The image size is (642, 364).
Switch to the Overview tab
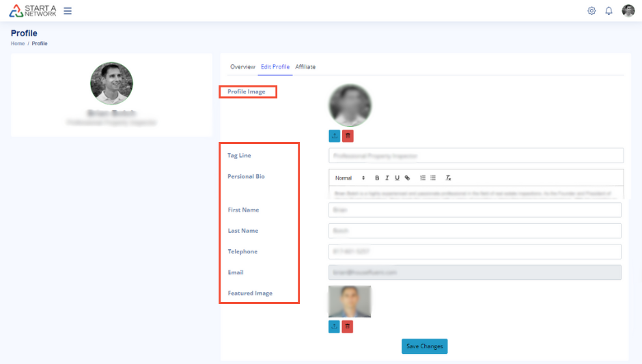pos(242,67)
